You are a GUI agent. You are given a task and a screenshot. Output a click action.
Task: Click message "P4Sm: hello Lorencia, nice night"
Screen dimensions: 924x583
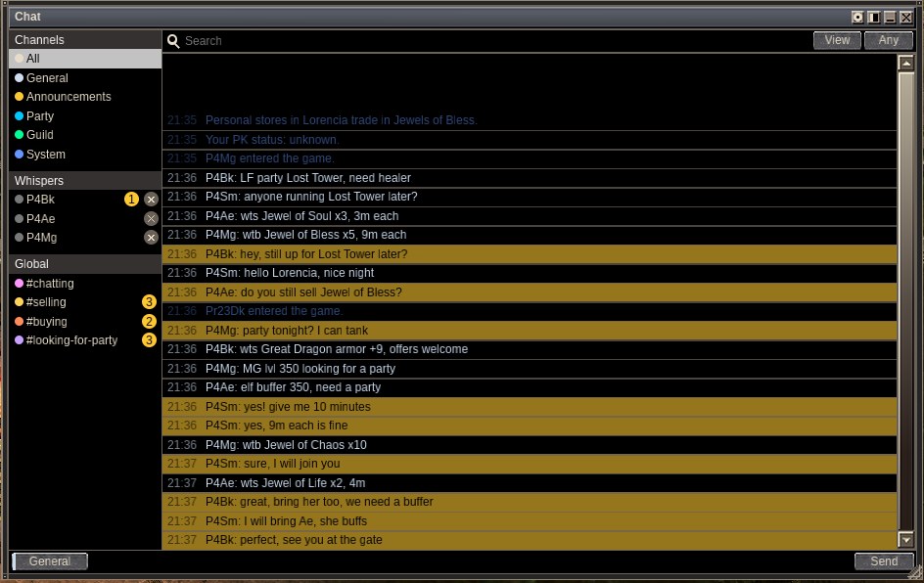530,273
